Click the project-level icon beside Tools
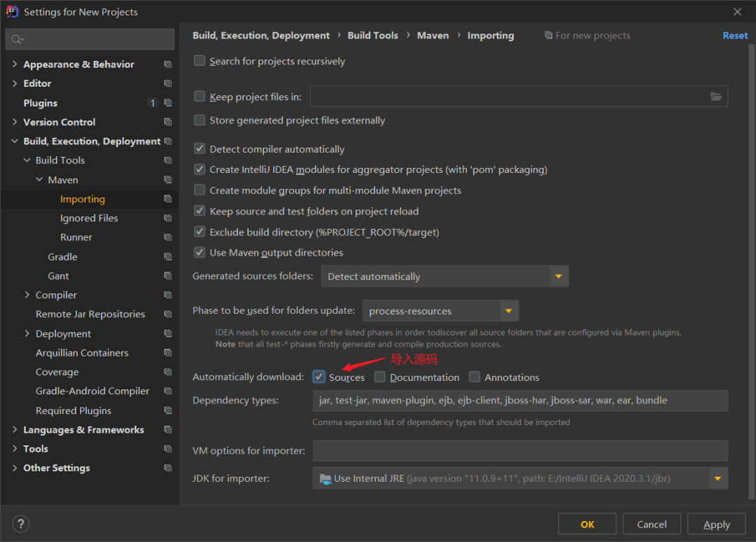The image size is (756, 542). tap(168, 448)
